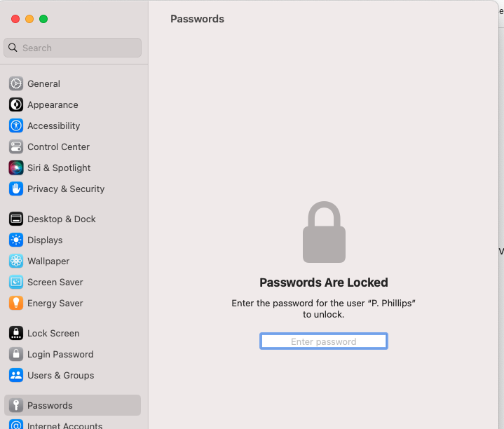Open the Control Center icon
This screenshot has width=504, height=429.
click(x=16, y=147)
